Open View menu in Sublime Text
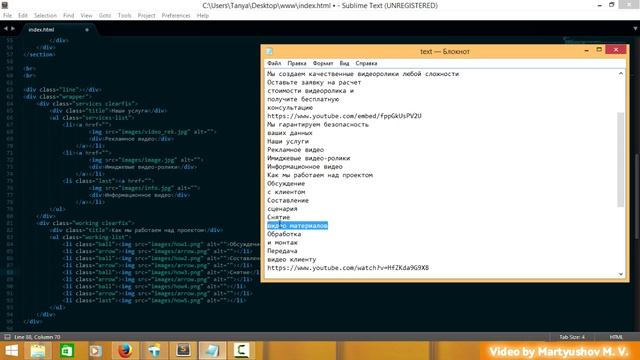Image resolution: width=640 pixels, height=360 pixels. point(86,16)
